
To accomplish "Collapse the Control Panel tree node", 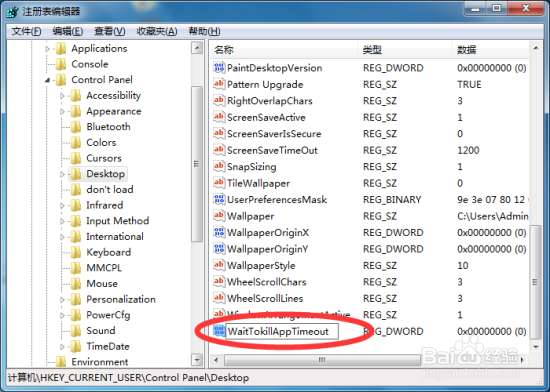I will pyautogui.click(x=47, y=80).
